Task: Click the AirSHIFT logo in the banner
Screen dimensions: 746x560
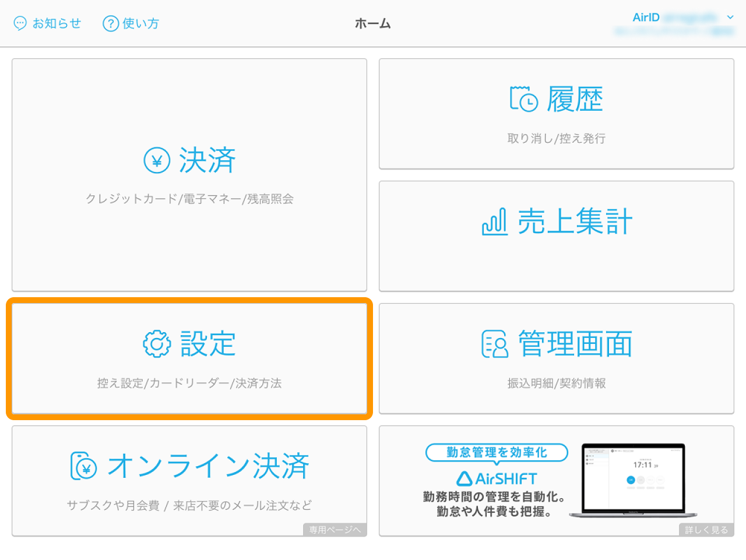Action: 497,479
